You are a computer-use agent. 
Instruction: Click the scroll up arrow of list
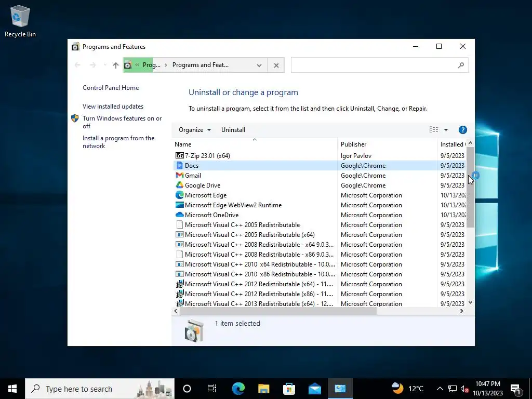[x=470, y=143]
